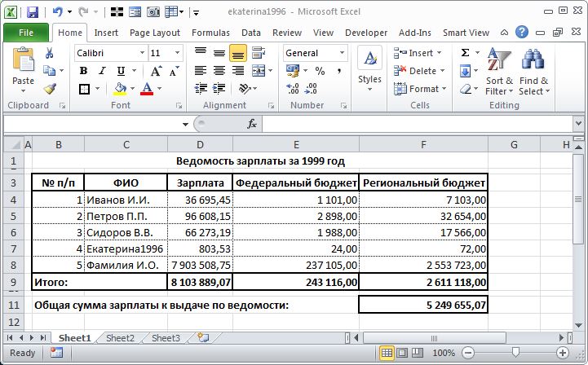Open the Find & Select button

[534, 71]
